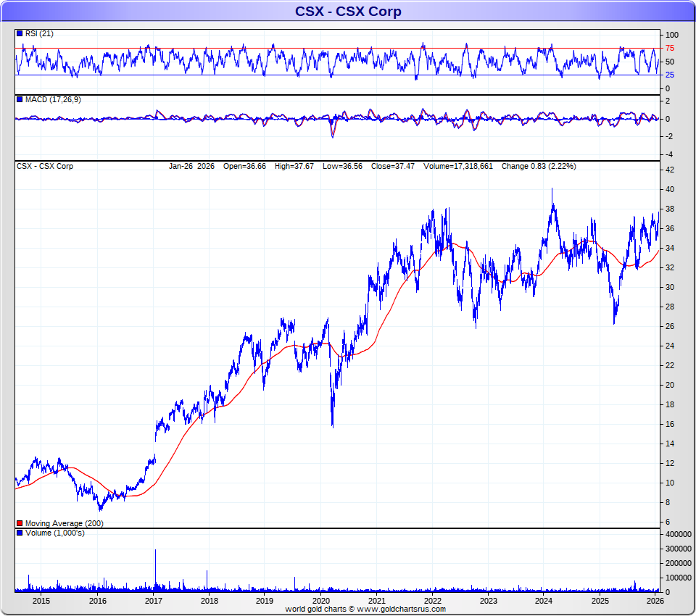Click the 'Volume=17,318,661' value
The height and width of the screenshot is (616, 696).
458,166
